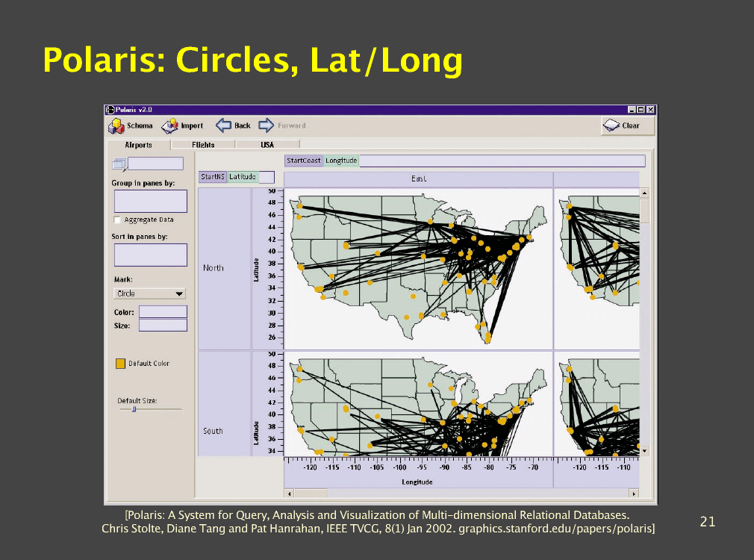Click the Back arrow icon
Screen dimensions: 754x560
tap(223, 125)
